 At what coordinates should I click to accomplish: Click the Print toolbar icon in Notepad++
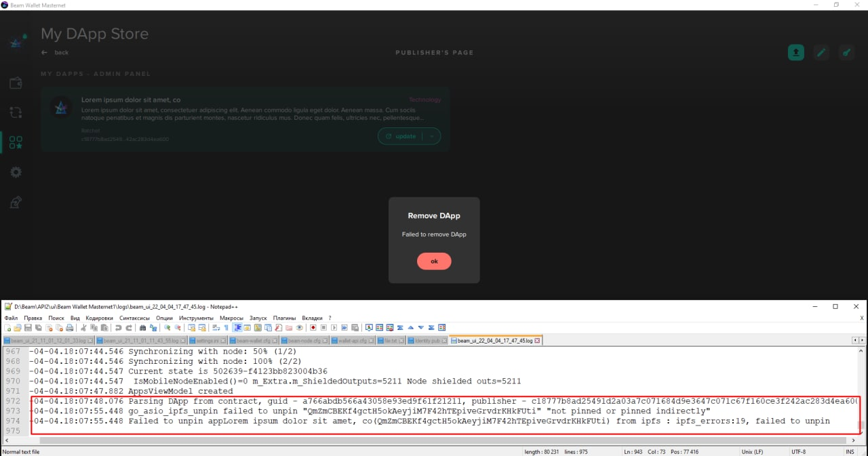pyautogui.click(x=69, y=327)
